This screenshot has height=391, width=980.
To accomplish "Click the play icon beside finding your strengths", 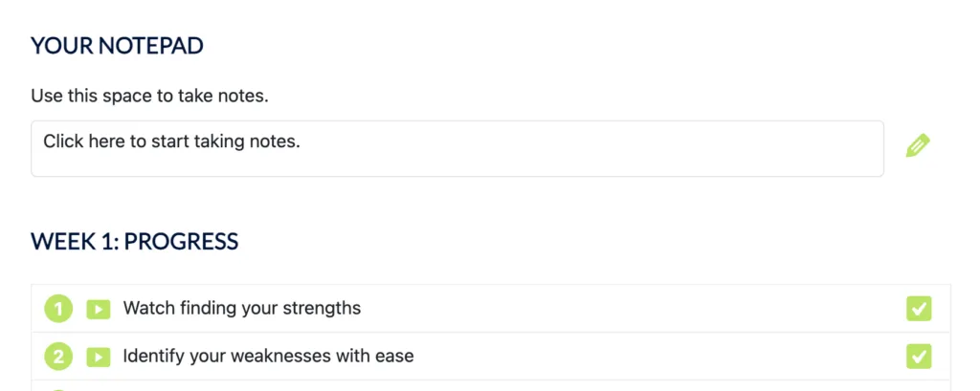I will (x=98, y=309).
